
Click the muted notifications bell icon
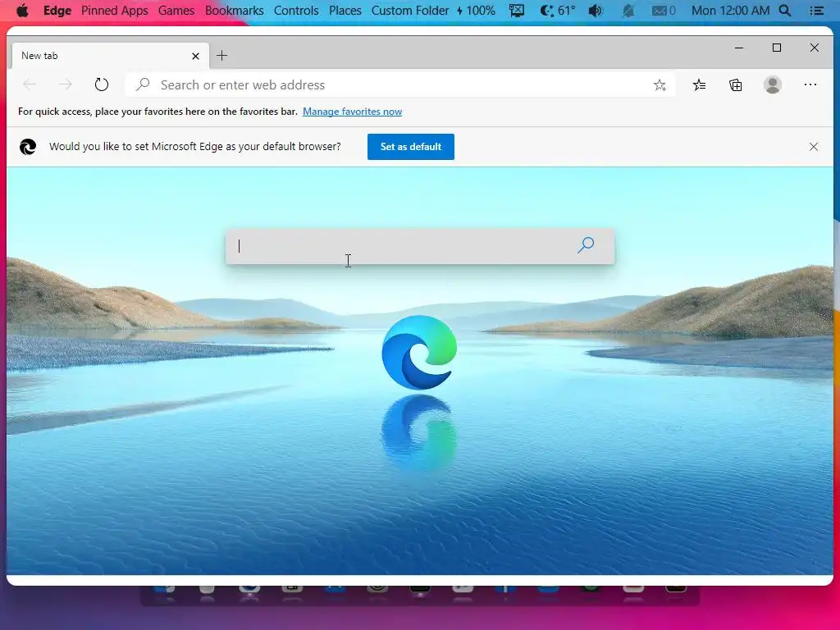tap(628, 10)
